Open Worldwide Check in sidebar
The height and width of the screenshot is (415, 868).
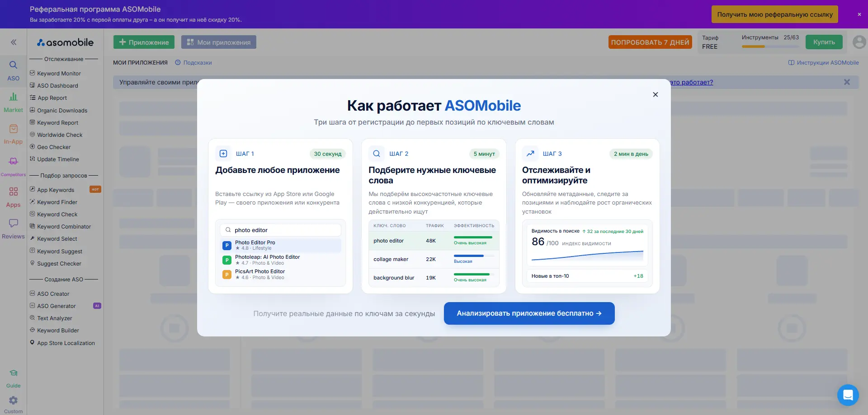(x=60, y=135)
